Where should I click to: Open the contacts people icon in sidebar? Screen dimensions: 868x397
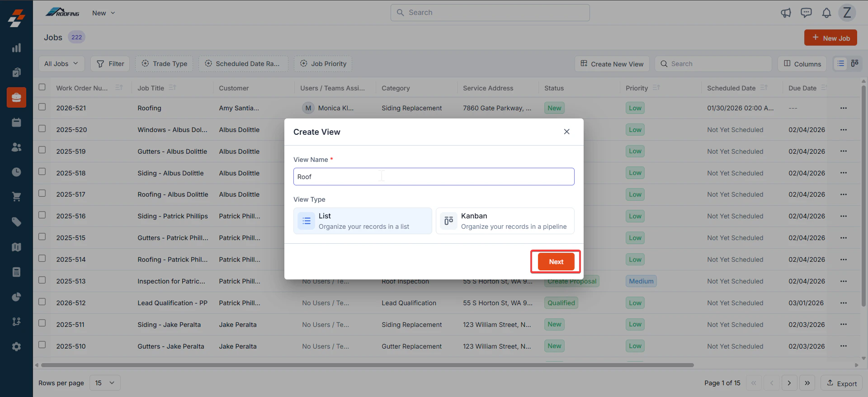coord(16,147)
